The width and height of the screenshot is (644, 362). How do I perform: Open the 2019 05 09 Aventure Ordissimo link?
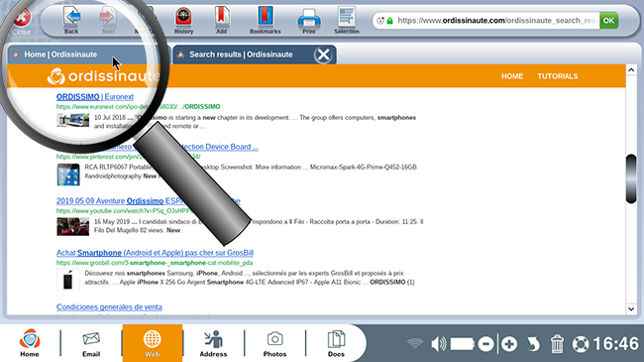coord(149,200)
